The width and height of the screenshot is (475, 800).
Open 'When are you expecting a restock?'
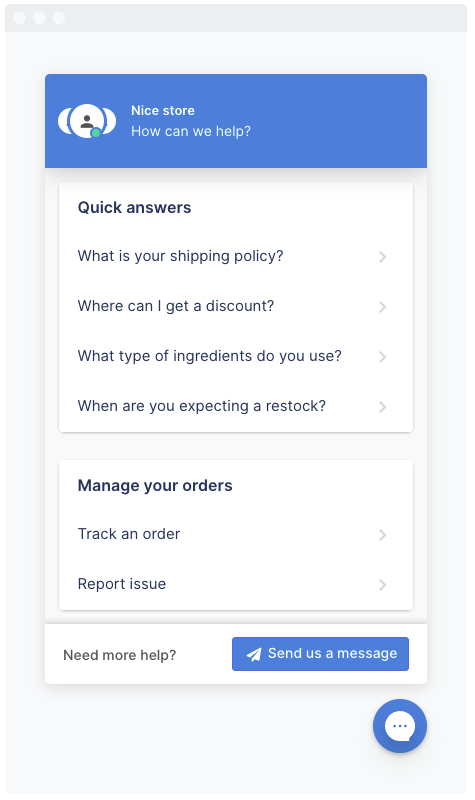pos(236,406)
